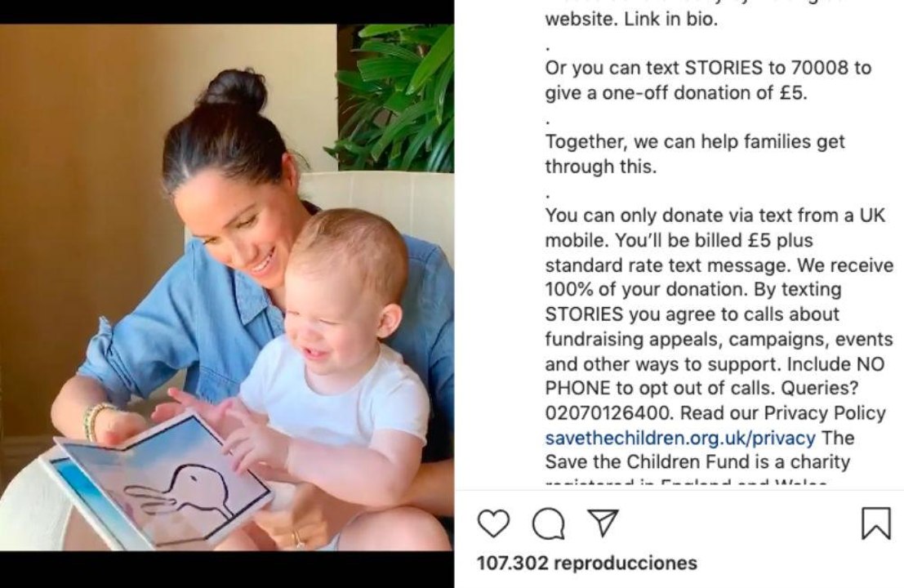Share the post using the paper plane icon
The image size is (904, 588).
coord(603,523)
